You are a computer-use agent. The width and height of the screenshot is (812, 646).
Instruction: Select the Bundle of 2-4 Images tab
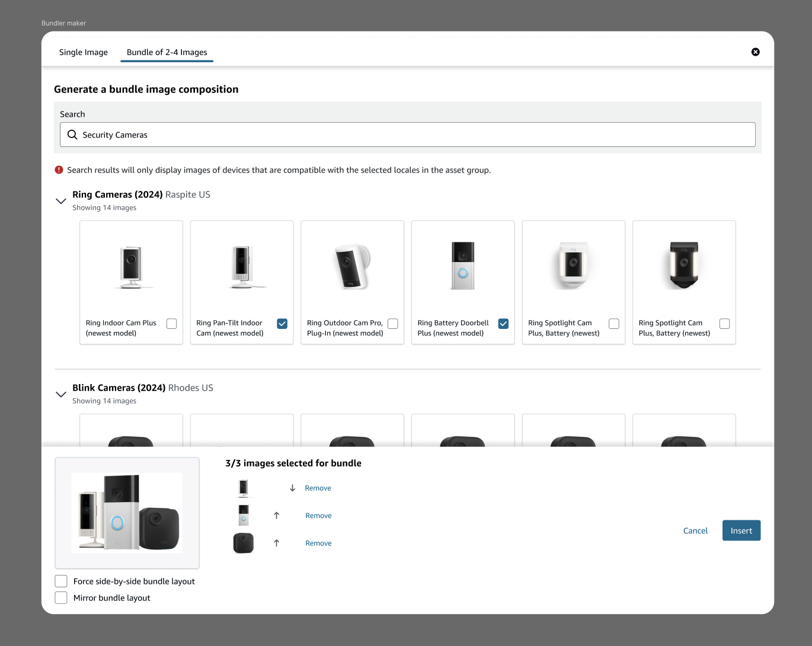coord(167,52)
